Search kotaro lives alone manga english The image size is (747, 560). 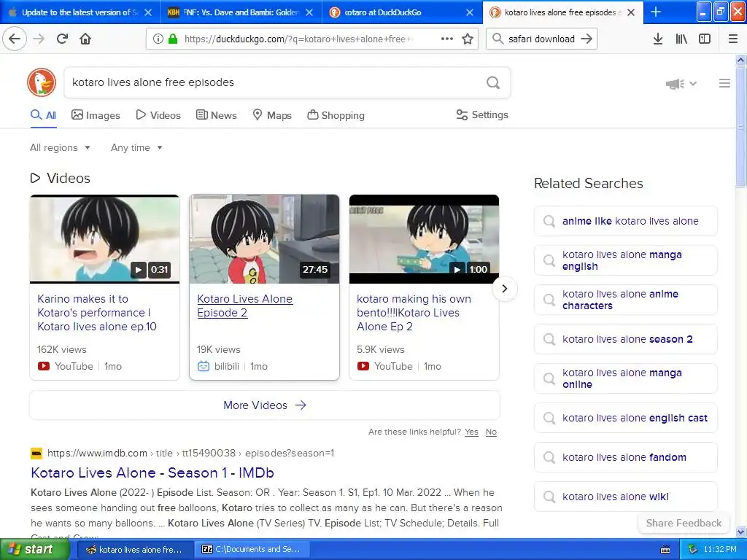pyautogui.click(x=625, y=260)
